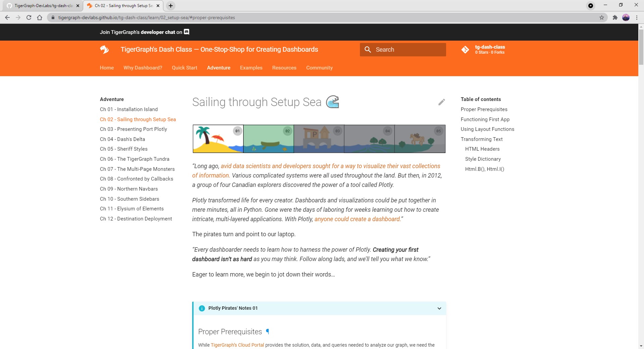Click the page Search field
Image resolution: width=644 pixels, height=349 pixels.
pos(403,50)
